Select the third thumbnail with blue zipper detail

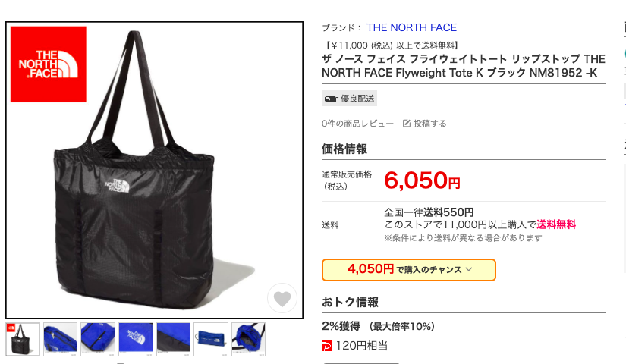pos(98,339)
